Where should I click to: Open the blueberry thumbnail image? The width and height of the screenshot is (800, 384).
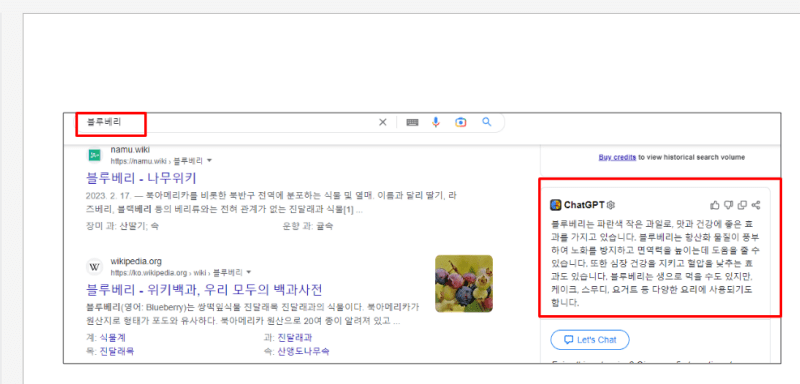click(464, 284)
